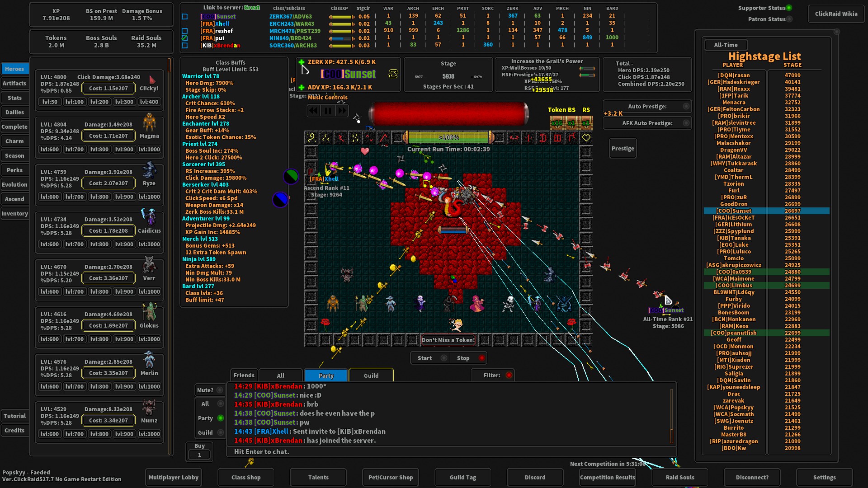Uncheck the link checkbox next to [FRA]pui

coord(184,38)
